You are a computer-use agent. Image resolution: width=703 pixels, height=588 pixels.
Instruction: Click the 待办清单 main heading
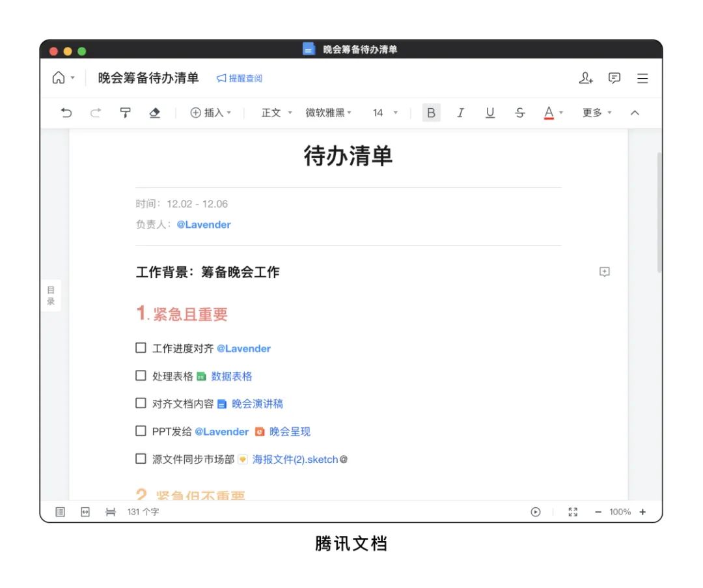(x=348, y=156)
